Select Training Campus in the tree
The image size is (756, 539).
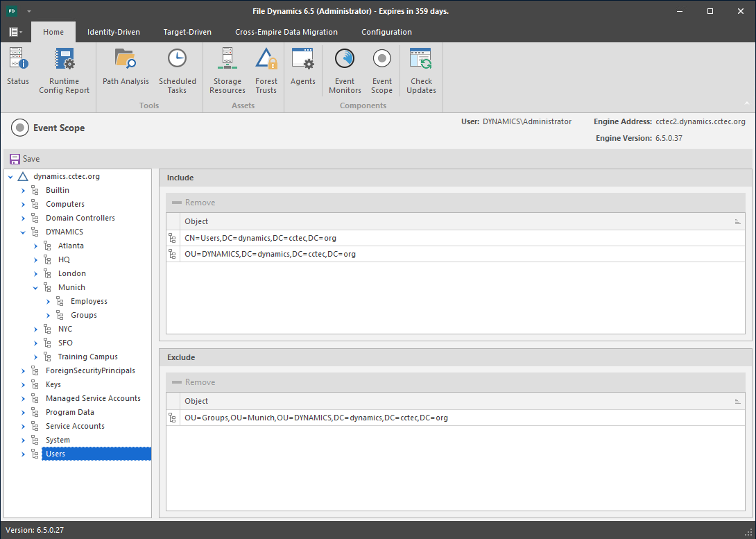coord(87,357)
